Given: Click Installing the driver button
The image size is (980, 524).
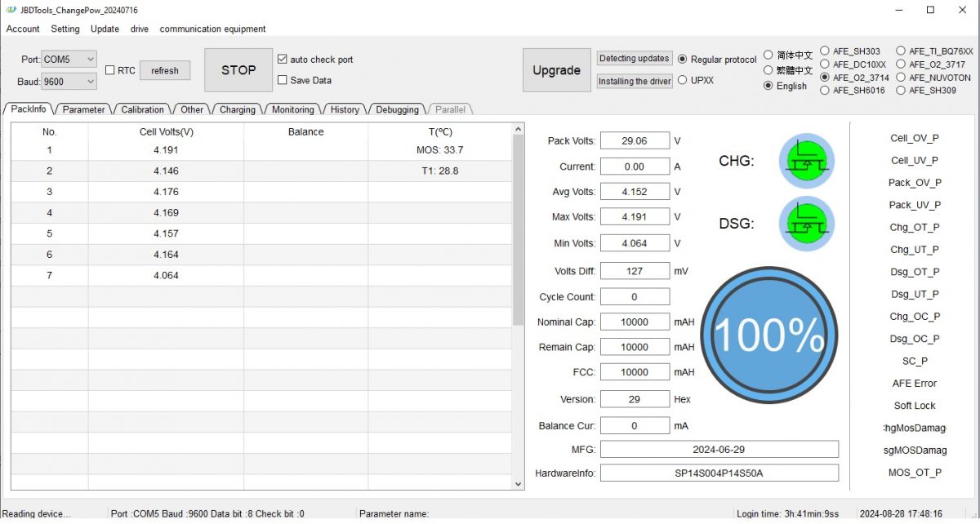Looking at the screenshot, I should [x=635, y=81].
